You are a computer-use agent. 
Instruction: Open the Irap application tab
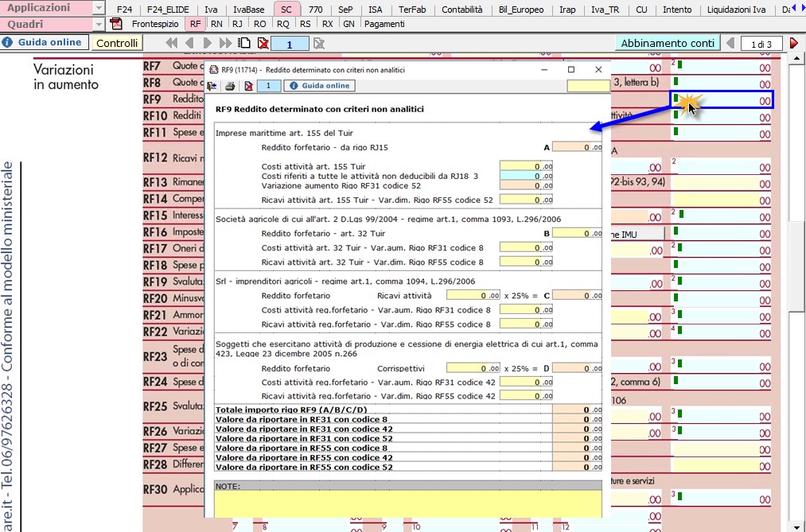click(x=567, y=10)
